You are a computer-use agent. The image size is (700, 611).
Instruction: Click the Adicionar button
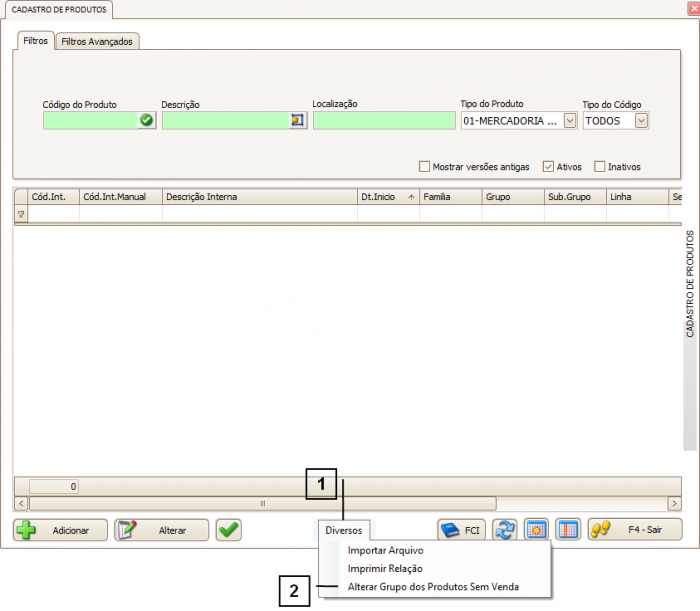tap(59, 530)
